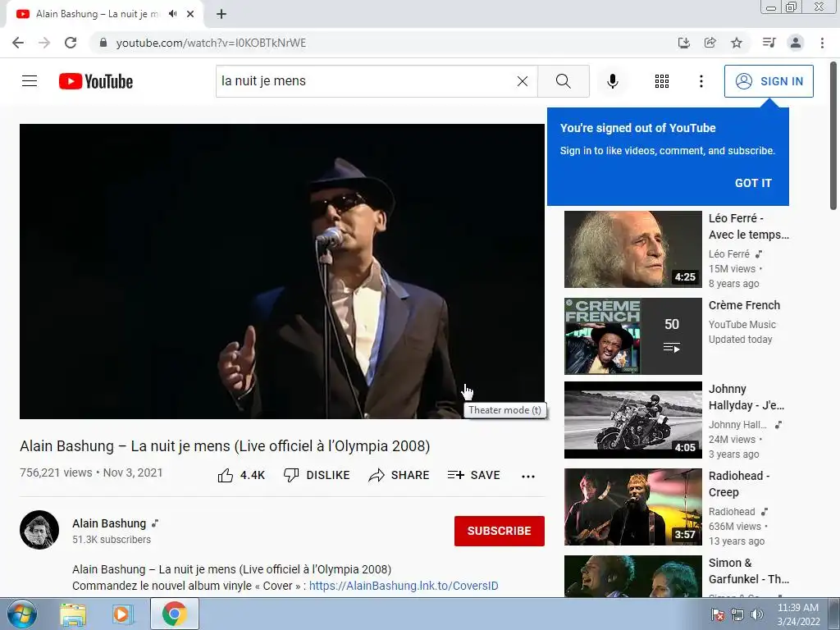Click the address bar URL
Image resolution: width=840 pixels, height=630 pixels.
pyautogui.click(x=211, y=43)
